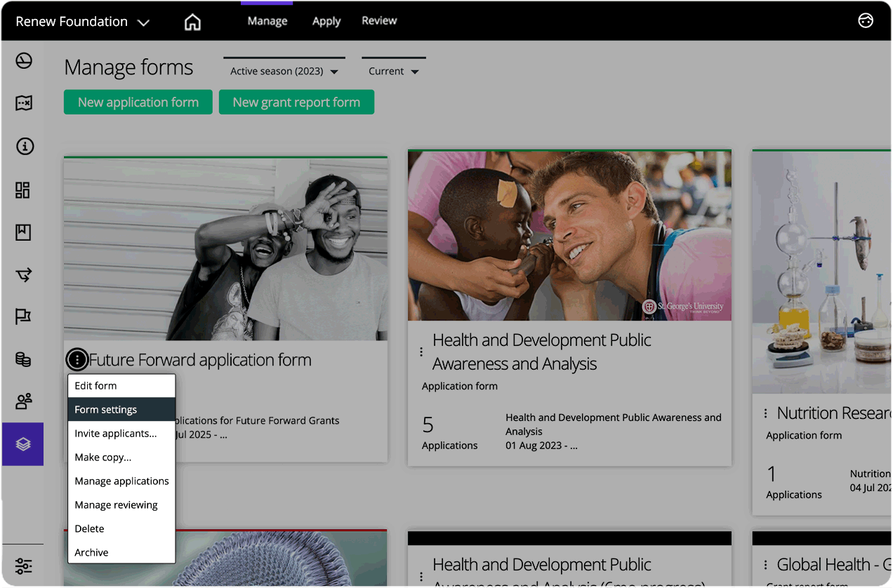Click the flag icon in sidebar
893x588 pixels.
[23, 316]
